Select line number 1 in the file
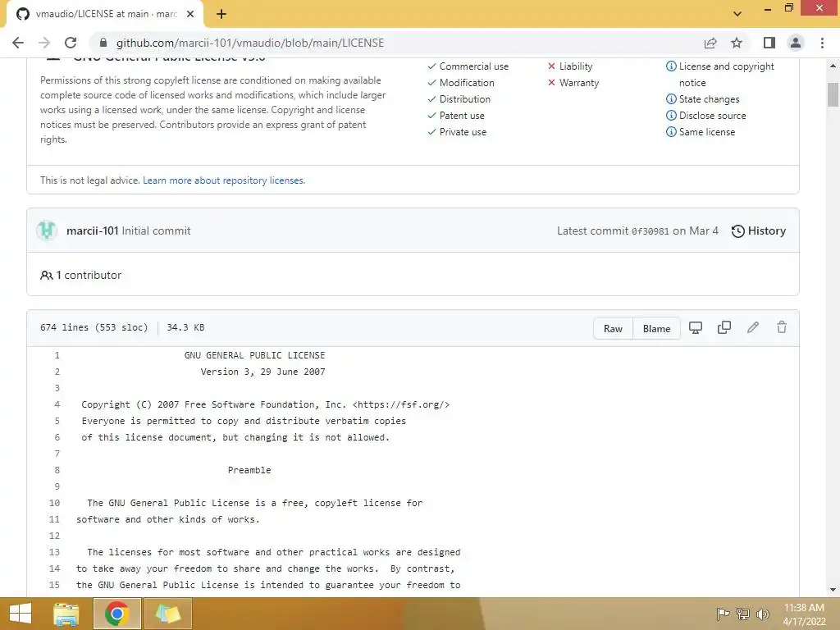The image size is (840, 630). click(57, 355)
